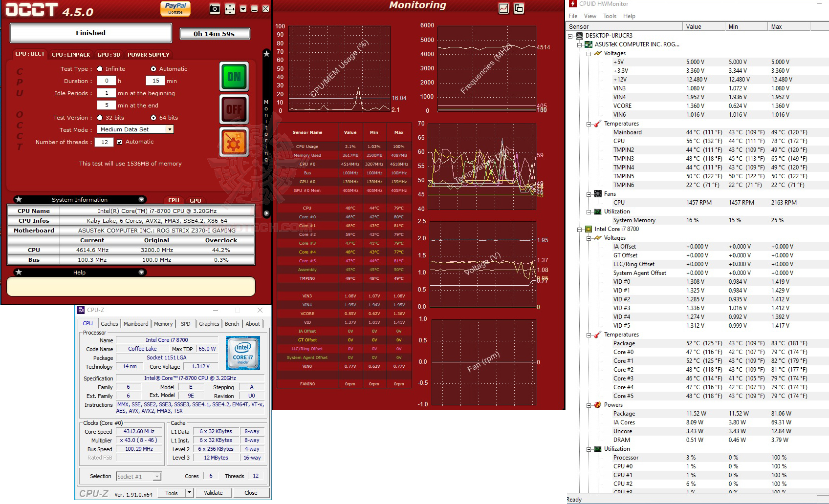Click the motherboard icon beside ASUSTeK COMPUTER
Viewport: 829px width, 504px height.
(x=589, y=44)
